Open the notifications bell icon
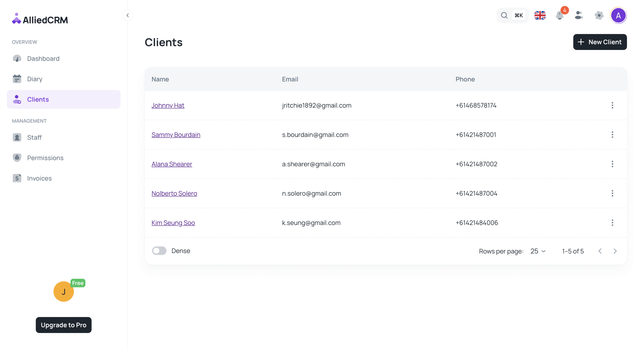 tap(559, 16)
